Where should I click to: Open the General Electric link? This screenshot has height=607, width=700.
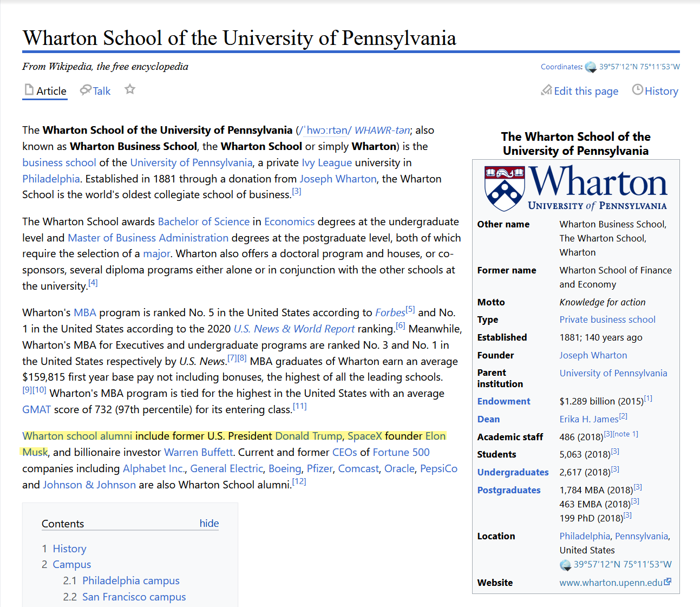226,468
